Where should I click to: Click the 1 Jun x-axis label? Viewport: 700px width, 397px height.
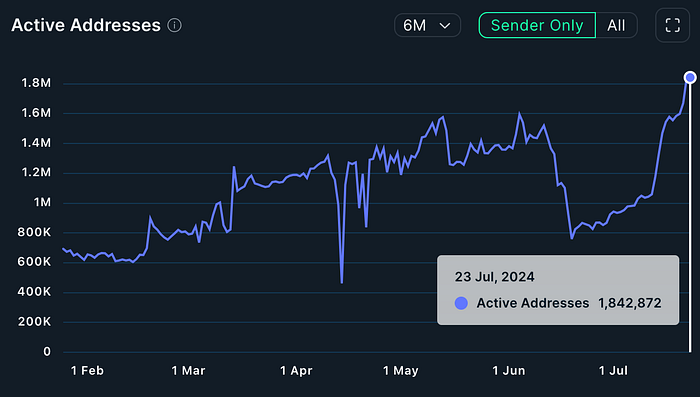click(508, 371)
